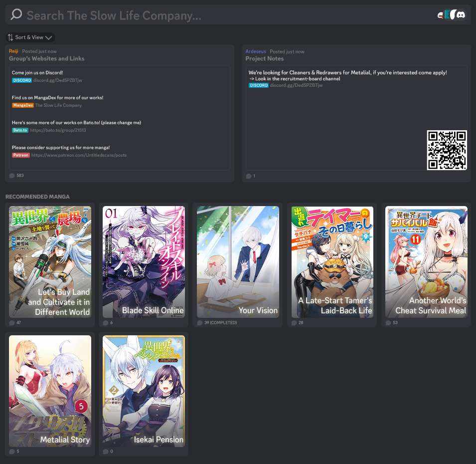Screen dimensions: 476x464
Task: Click comment bubble icon showing 583 replies
Action: (12, 176)
